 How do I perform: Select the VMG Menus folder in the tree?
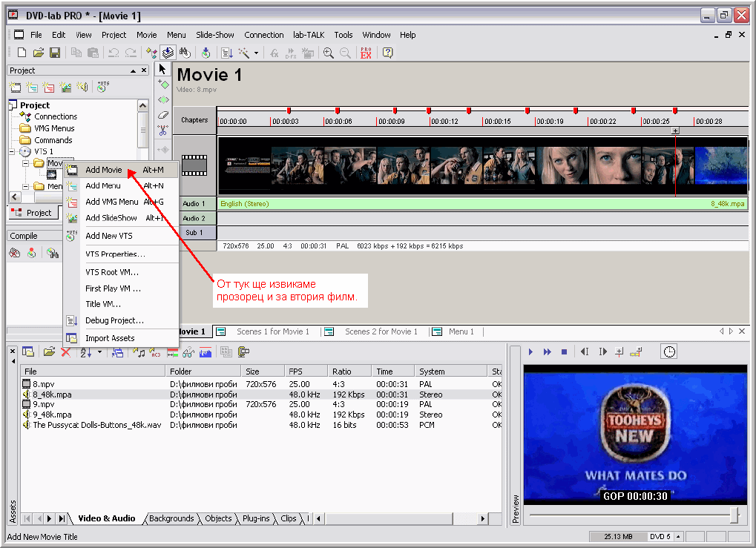click(54, 128)
